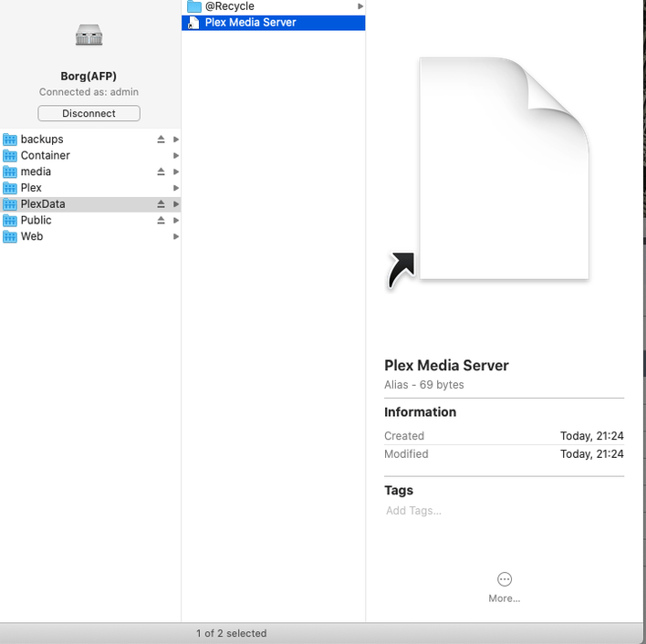Click the Connected as: admin text
This screenshot has width=646, height=644.
pos(89,92)
